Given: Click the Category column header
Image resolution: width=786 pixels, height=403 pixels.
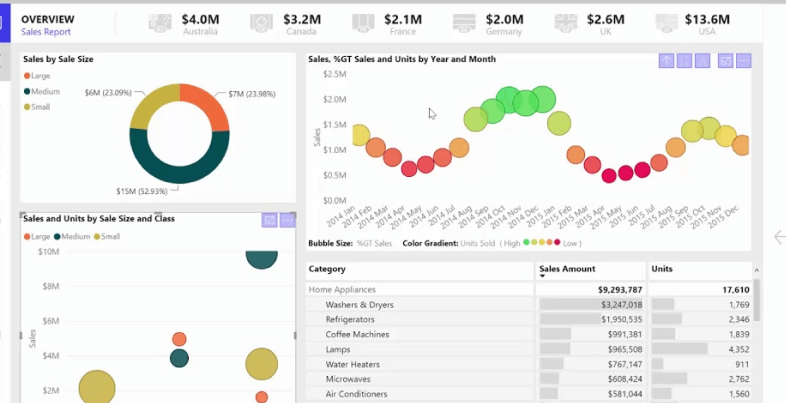Looking at the screenshot, I should [328, 269].
